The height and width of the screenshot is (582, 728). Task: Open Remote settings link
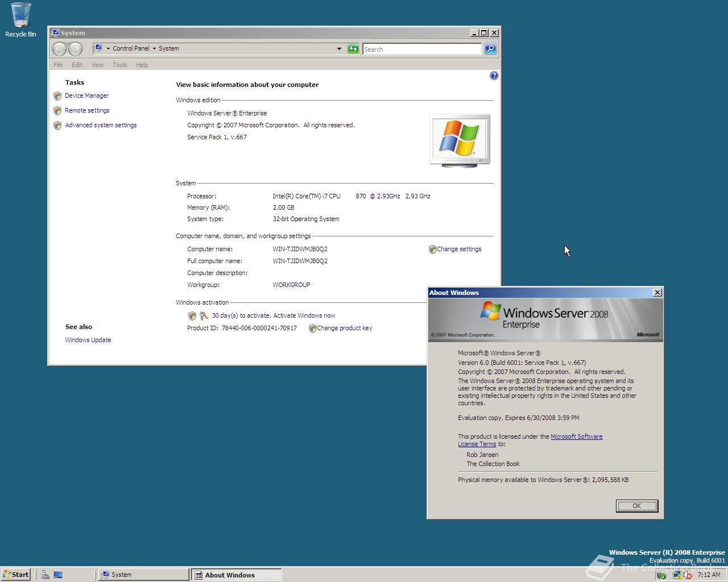pos(87,111)
